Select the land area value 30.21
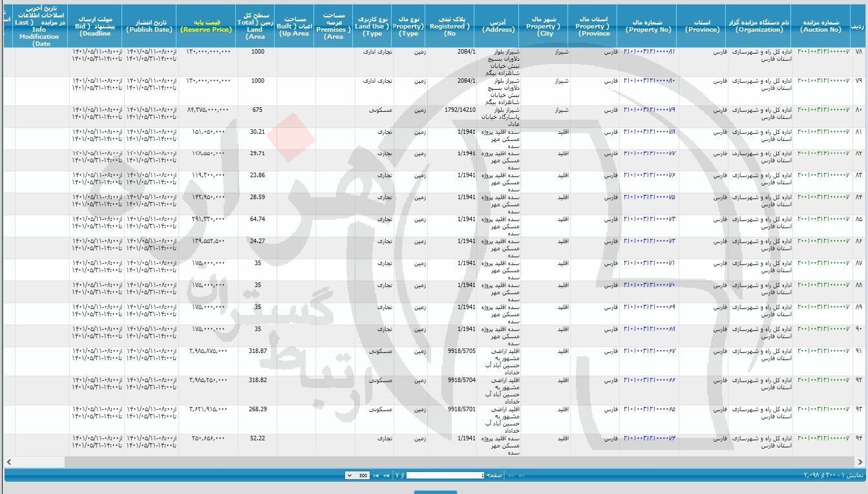868x494 pixels. [257, 131]
